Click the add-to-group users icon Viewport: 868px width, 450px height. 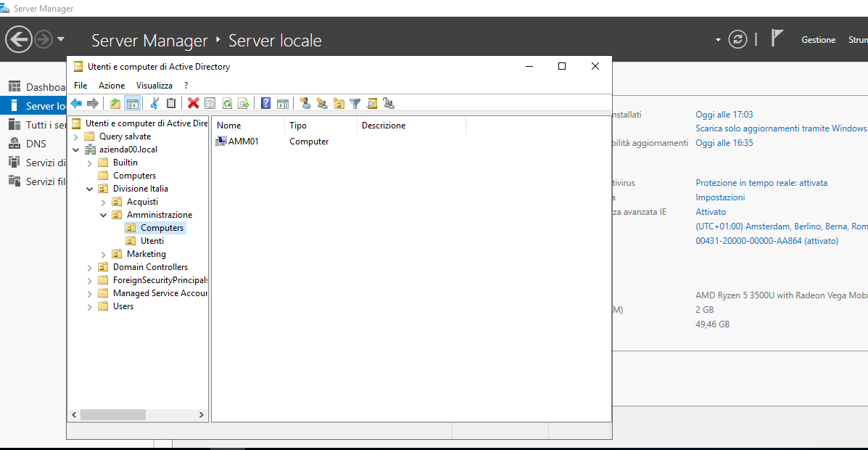tap(389, 103)
